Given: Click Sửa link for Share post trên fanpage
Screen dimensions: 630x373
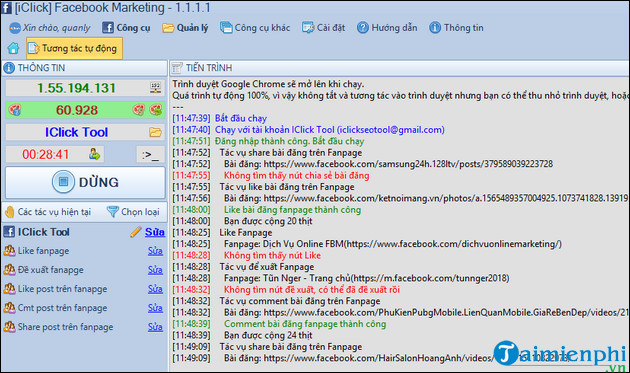Looking at the screenshot, I should pos(155,327).
